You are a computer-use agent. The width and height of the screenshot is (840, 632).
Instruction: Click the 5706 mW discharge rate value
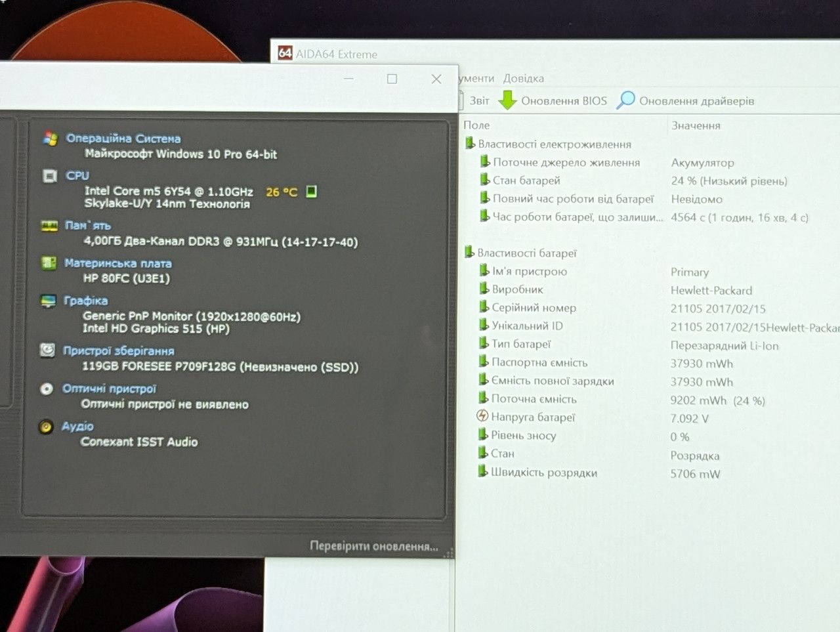click(695, 473)
